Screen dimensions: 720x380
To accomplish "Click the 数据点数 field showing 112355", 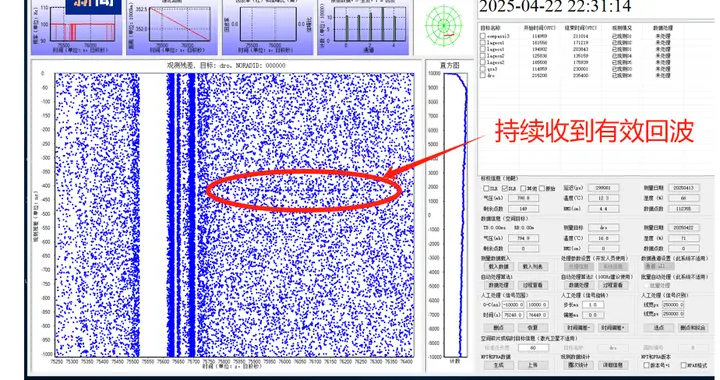I will (x=684, y=209).
